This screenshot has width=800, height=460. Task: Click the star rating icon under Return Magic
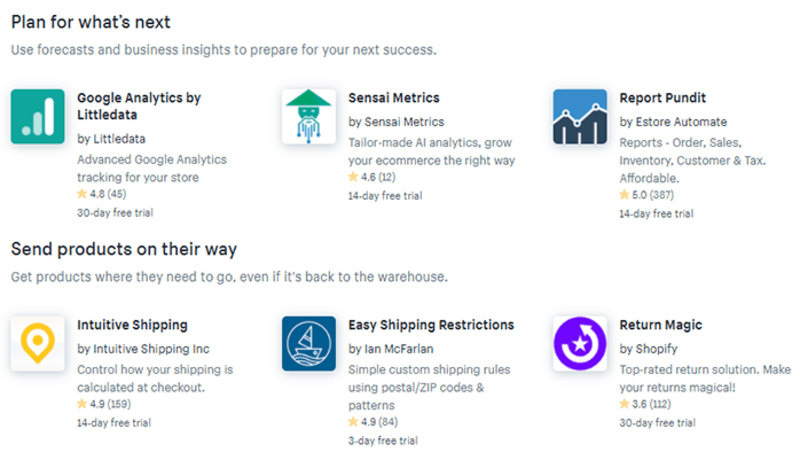(624, 404)
